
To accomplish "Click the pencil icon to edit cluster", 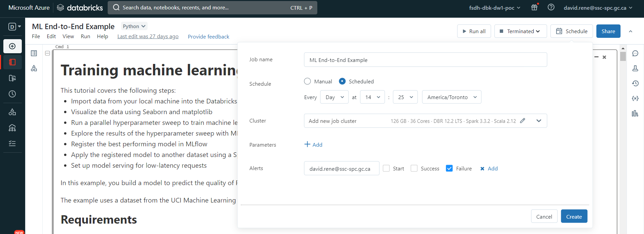I will pyautogui.click(x=522, y=121).
